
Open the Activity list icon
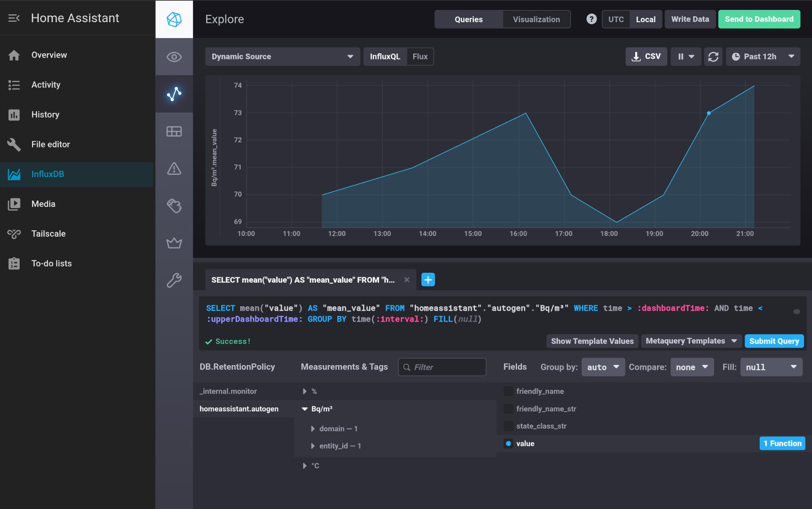tap(14, 85)
